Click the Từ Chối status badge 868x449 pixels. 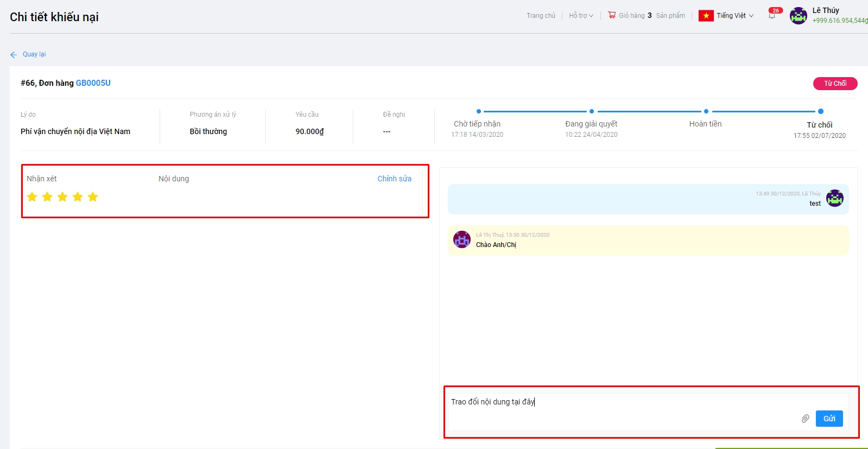coord(835,84)
